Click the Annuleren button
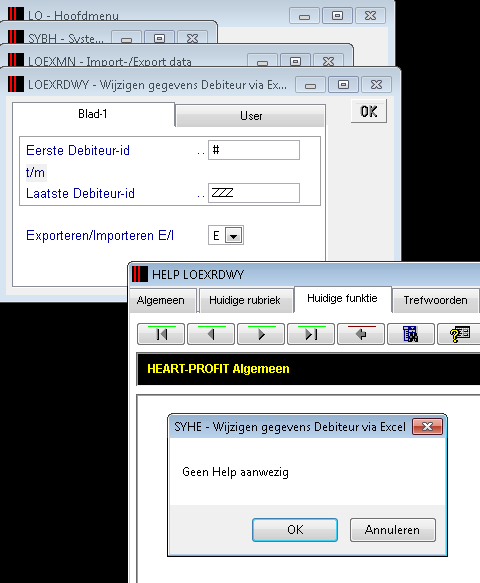 (393, 530)
